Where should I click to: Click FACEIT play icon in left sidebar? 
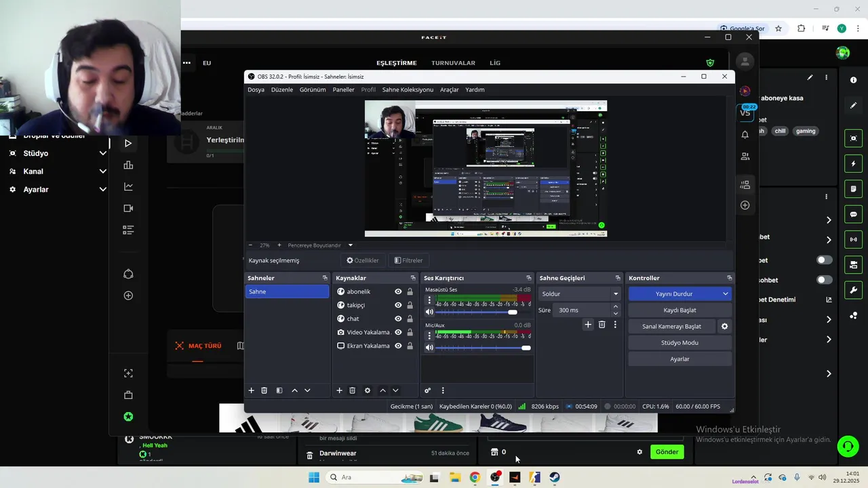[x=128, y=143]
